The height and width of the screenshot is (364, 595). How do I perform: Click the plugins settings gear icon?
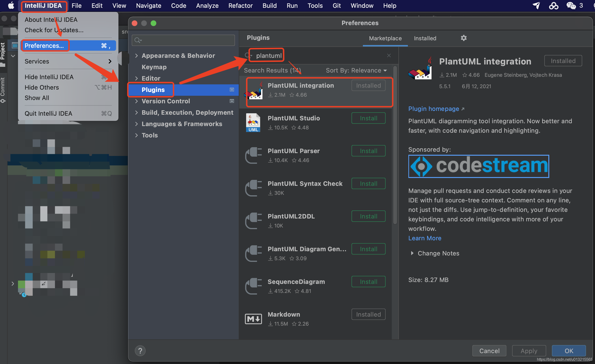[463, 38]
